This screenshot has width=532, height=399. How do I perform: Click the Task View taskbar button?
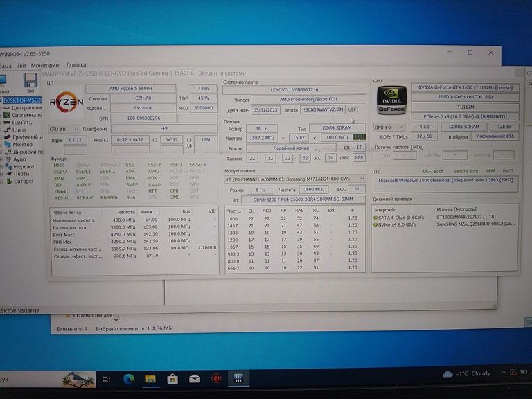coord(106,378)
